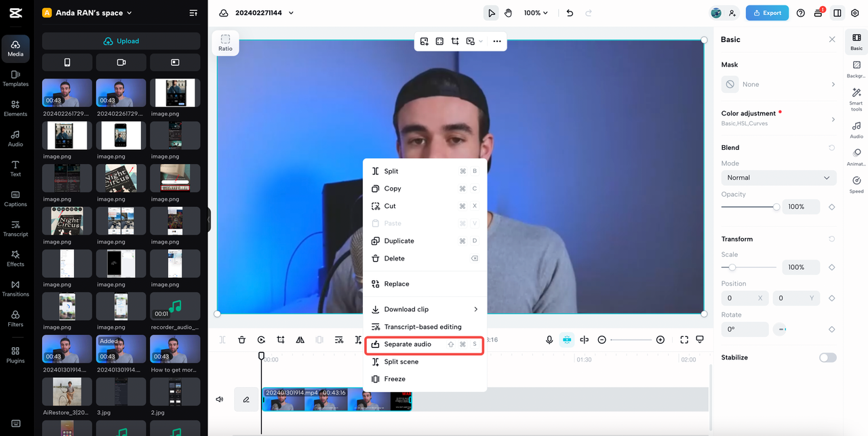Click the Export button

pyautogui.click(x=767, y=13)
